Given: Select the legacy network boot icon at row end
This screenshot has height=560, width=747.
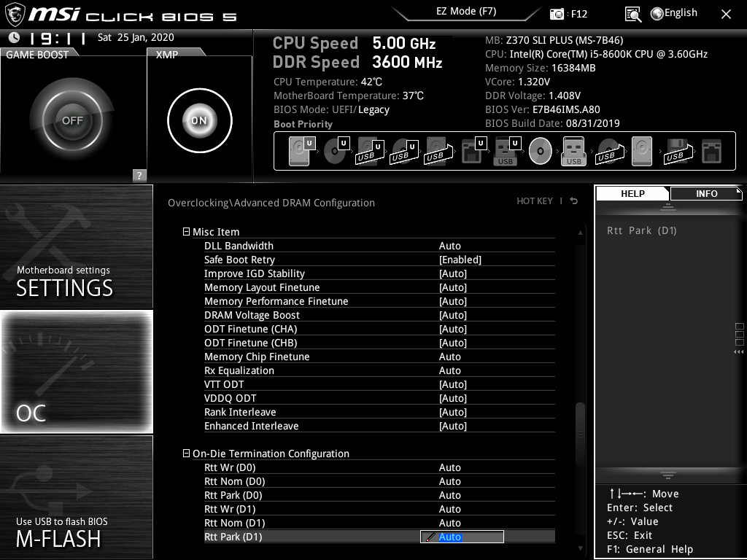Looking at the screenshot, I should (712, 152).
